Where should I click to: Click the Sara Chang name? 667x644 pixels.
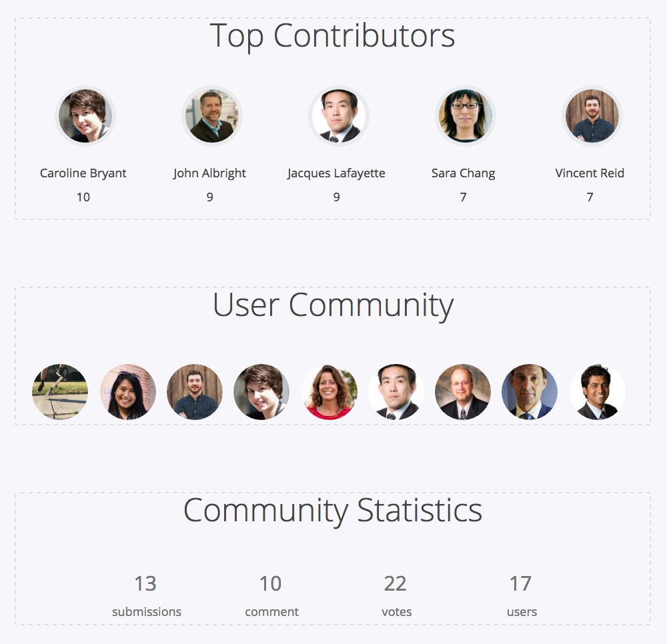tap(464, 173)
